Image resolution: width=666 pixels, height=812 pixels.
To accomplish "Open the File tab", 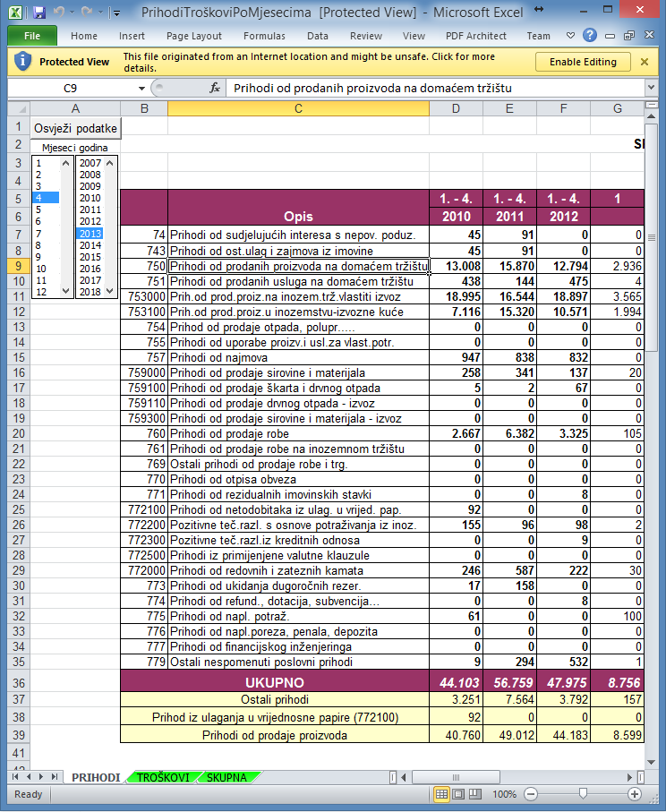I will click(32, 36).
